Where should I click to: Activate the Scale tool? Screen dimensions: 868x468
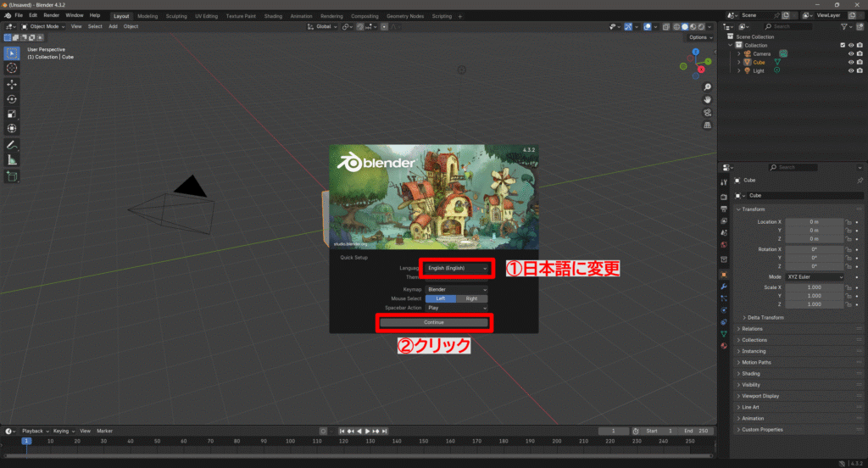[12, 114]
